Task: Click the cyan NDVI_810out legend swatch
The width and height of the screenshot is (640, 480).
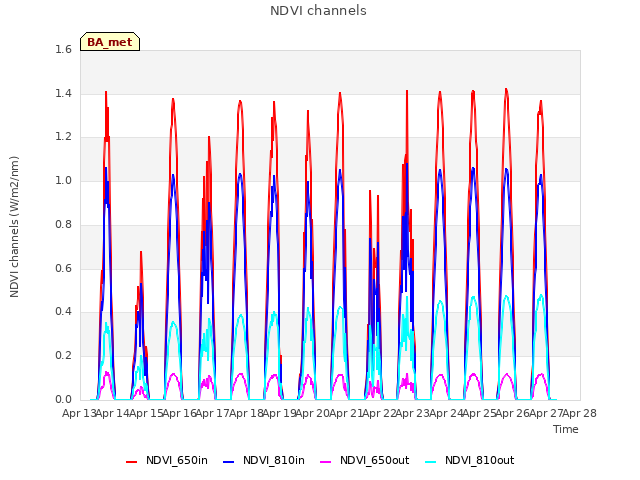Action: pyautogui.click(x=431, y=462)
